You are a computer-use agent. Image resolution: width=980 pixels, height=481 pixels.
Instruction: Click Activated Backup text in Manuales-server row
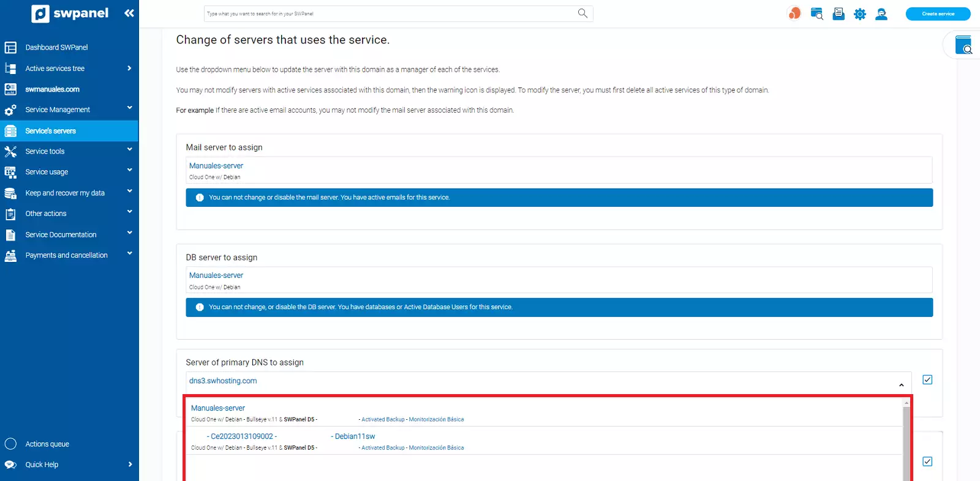pos(383,420)
